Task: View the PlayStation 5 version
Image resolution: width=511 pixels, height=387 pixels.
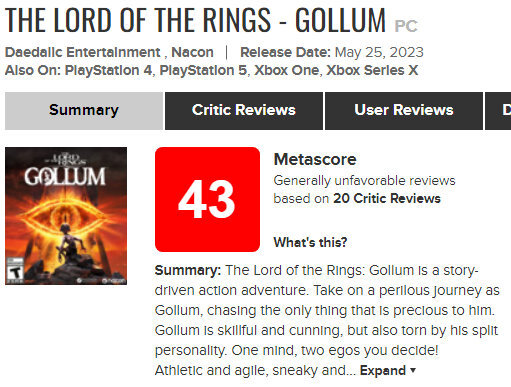Action: 203,70
